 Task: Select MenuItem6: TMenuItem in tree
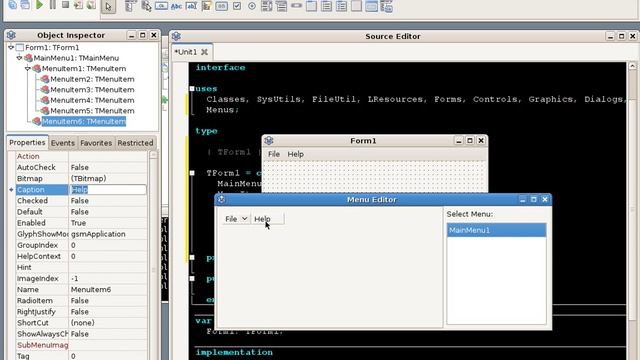84,122
